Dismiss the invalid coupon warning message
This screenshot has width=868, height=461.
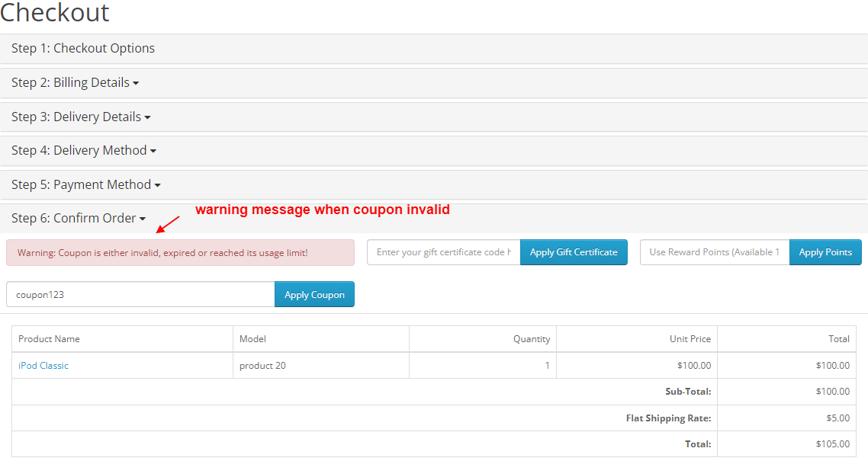[x=180, y=251]
